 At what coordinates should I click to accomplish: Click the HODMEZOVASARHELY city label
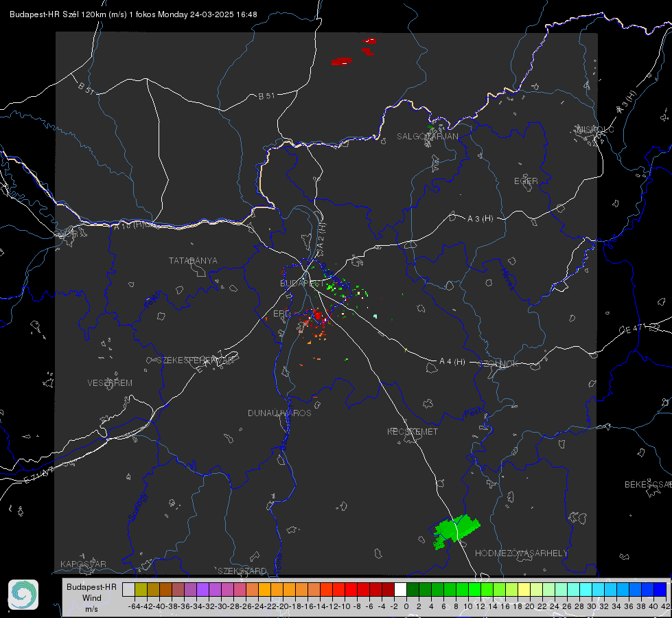coord(521,553)
